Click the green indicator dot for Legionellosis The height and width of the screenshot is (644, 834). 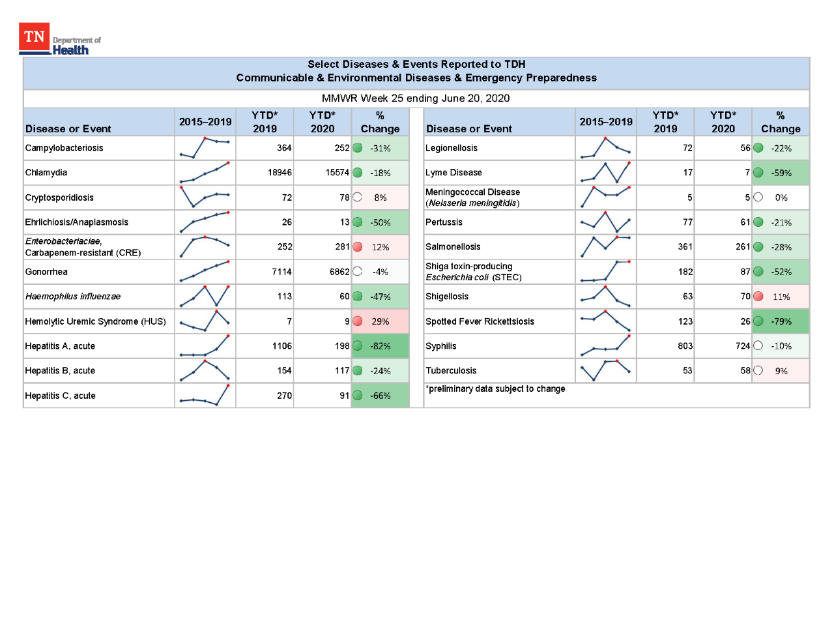pos(758,148)
